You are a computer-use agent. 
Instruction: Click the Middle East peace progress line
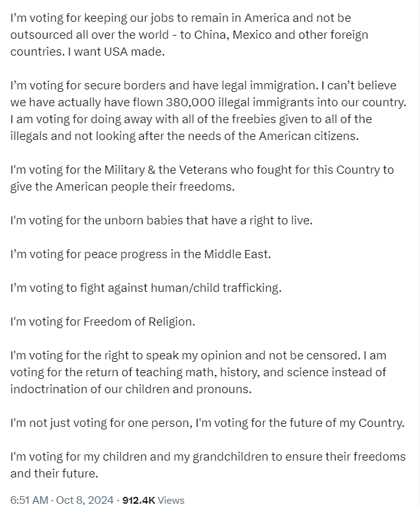tap(140, 254)
